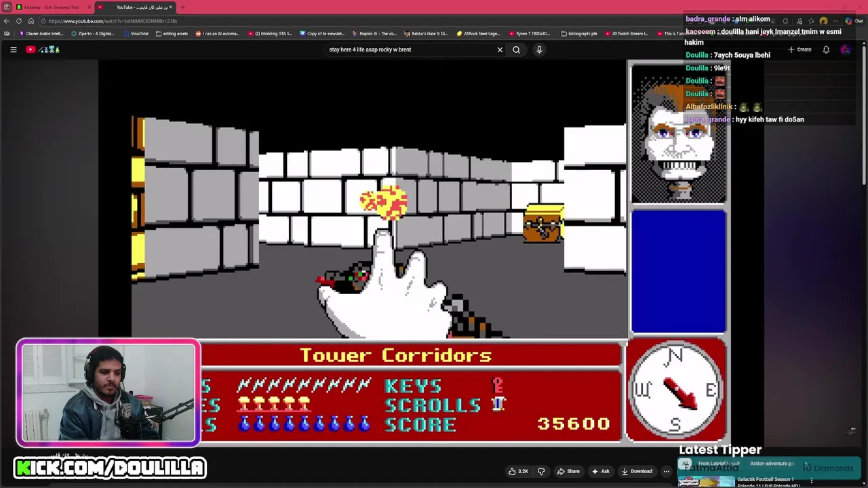Close the Kickaway browser tab
Viewport: 868px width, 488px height.
pos(89,7)
